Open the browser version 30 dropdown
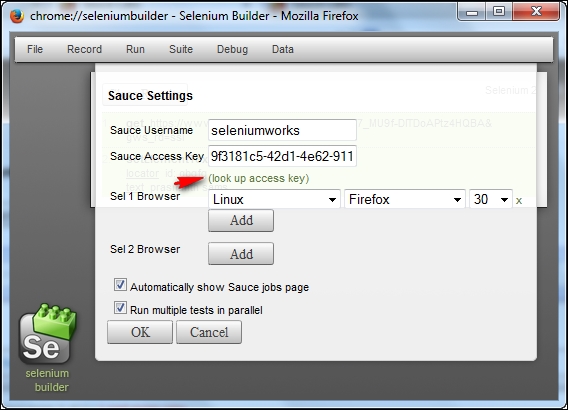 [490, 199]
